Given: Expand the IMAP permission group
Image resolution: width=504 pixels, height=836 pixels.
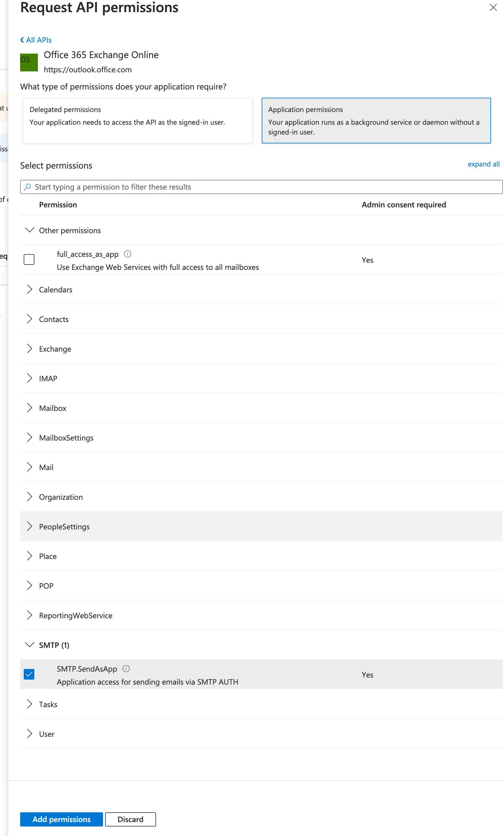Looking at the screenshot, I should 30,378.
